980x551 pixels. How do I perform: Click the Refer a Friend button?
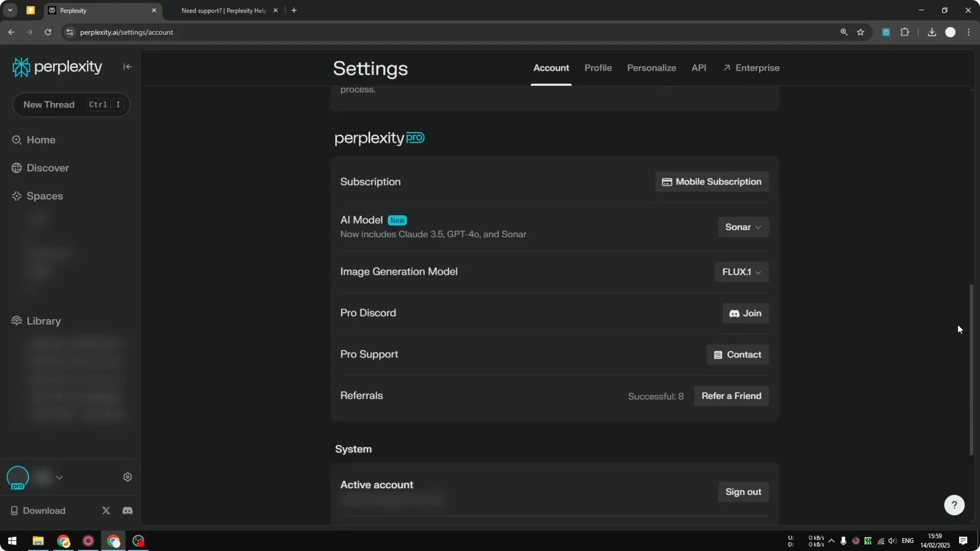coord(731,396)
